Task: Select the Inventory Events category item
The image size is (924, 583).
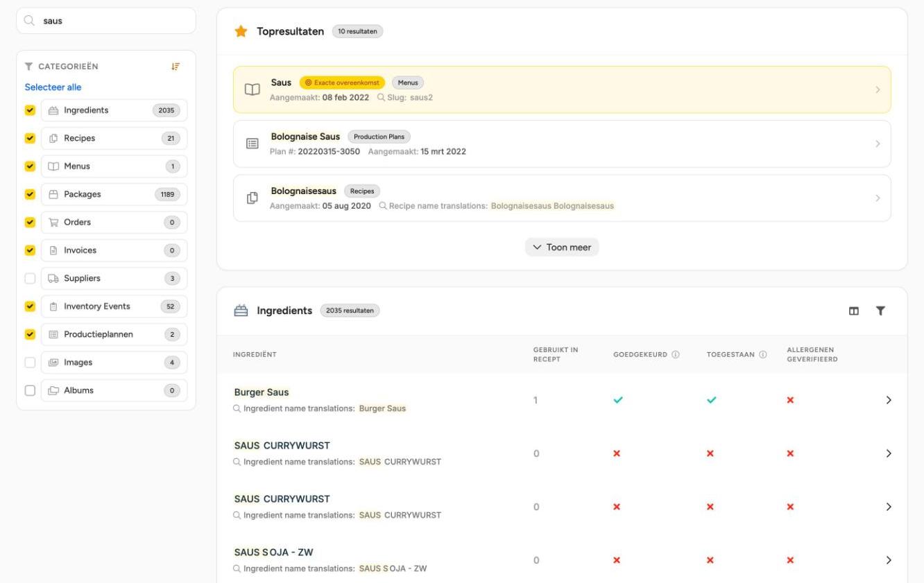Action: coord(114,306)
